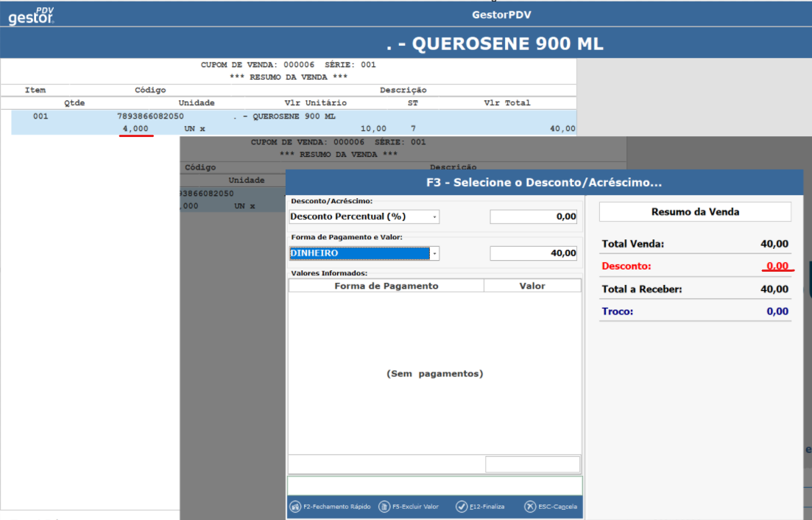Click the F3 Selecione o Desconto/Acréscimo title bar
This screenshot has width=812, height=520.
544,183
